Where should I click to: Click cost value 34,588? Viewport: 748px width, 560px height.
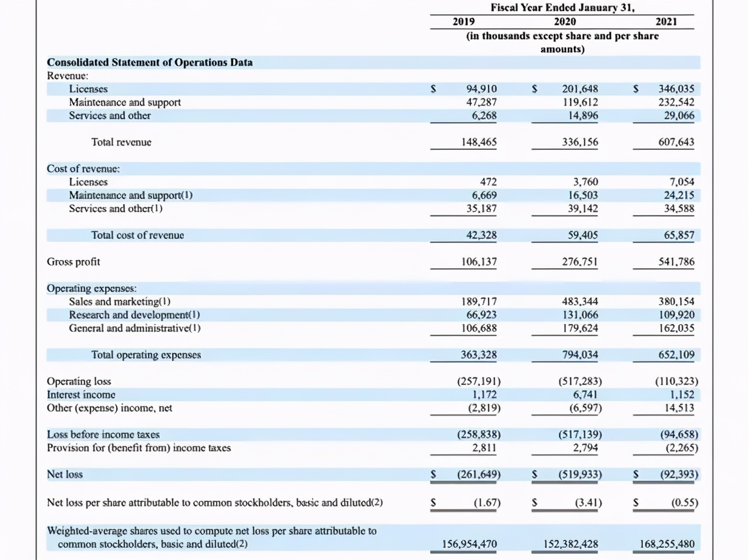coord(679,208)
